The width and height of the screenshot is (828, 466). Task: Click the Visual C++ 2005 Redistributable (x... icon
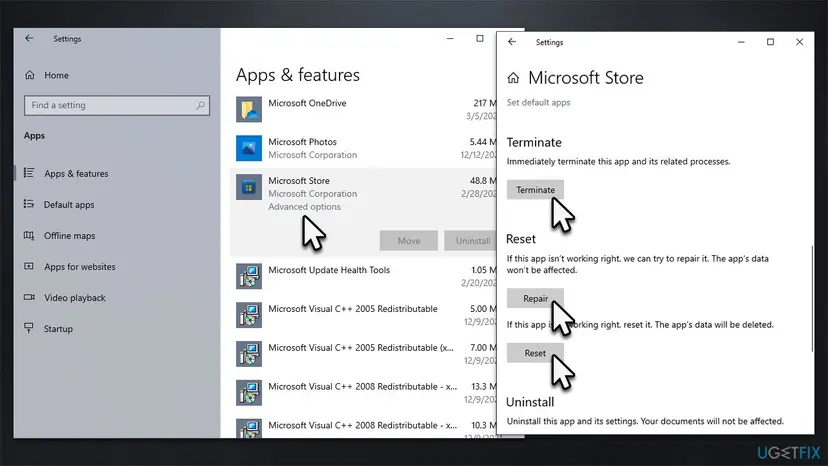tap(249, 354)
